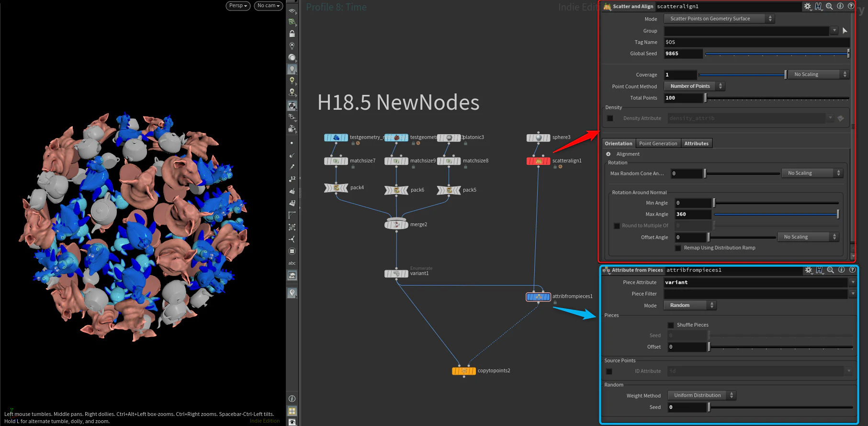This screenshot has width=868, height=426.
Task: Select the copytopoints2 node
Action: pos(464,371)
